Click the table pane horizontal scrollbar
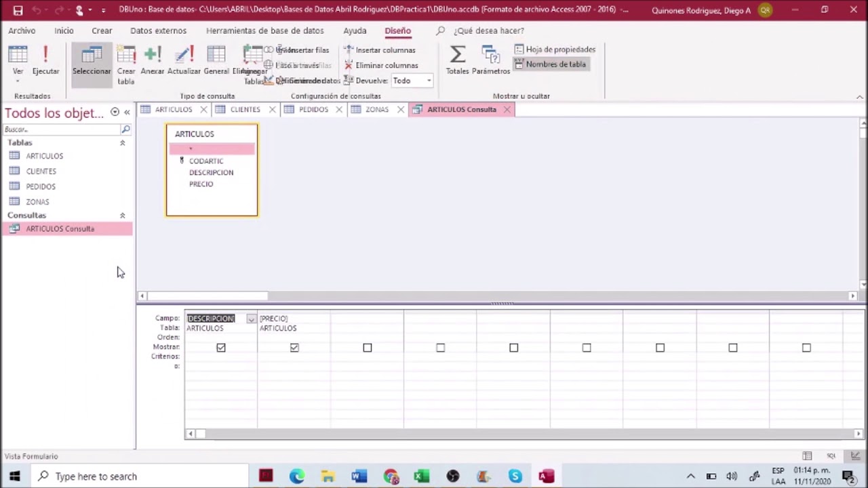This screenshot has width=868, height=488. (x=208, y=296)
